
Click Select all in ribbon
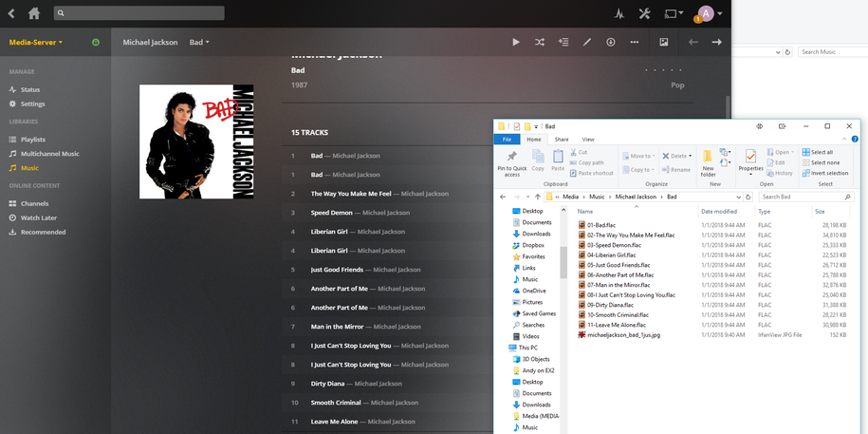coord(817,153)
